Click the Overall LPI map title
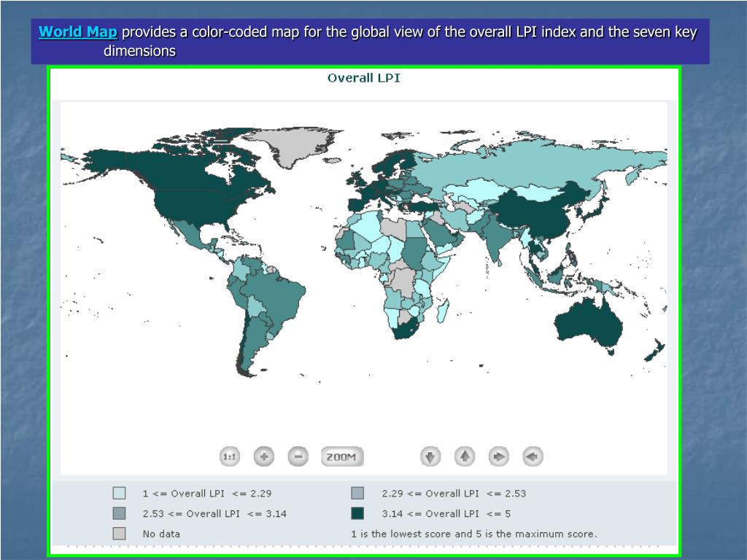 click(x=363, y=78)
